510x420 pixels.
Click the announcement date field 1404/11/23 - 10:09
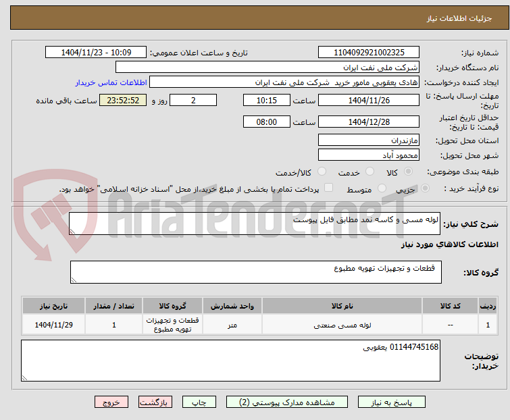[96, 53]
